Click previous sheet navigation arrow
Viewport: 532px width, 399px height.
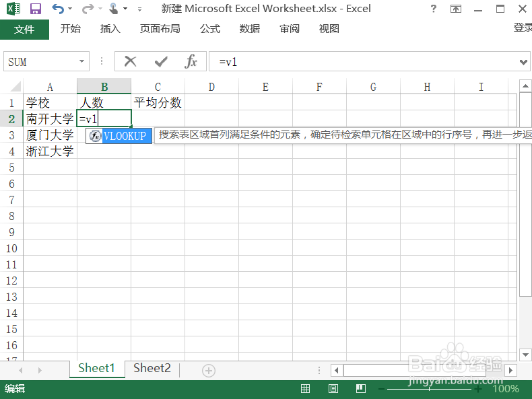coord(21,370)
